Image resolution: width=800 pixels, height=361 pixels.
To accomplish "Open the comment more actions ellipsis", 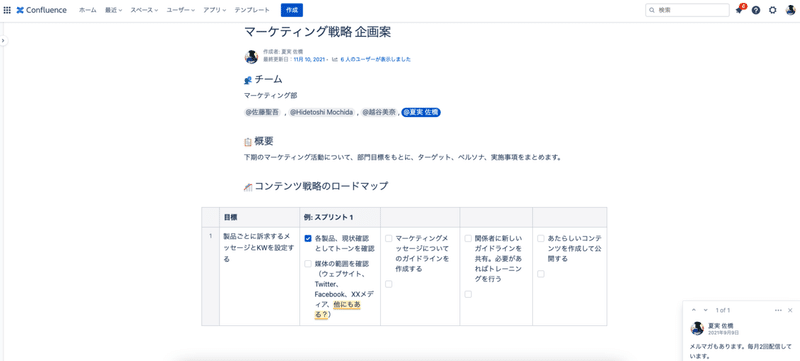I will coord(778,310).
